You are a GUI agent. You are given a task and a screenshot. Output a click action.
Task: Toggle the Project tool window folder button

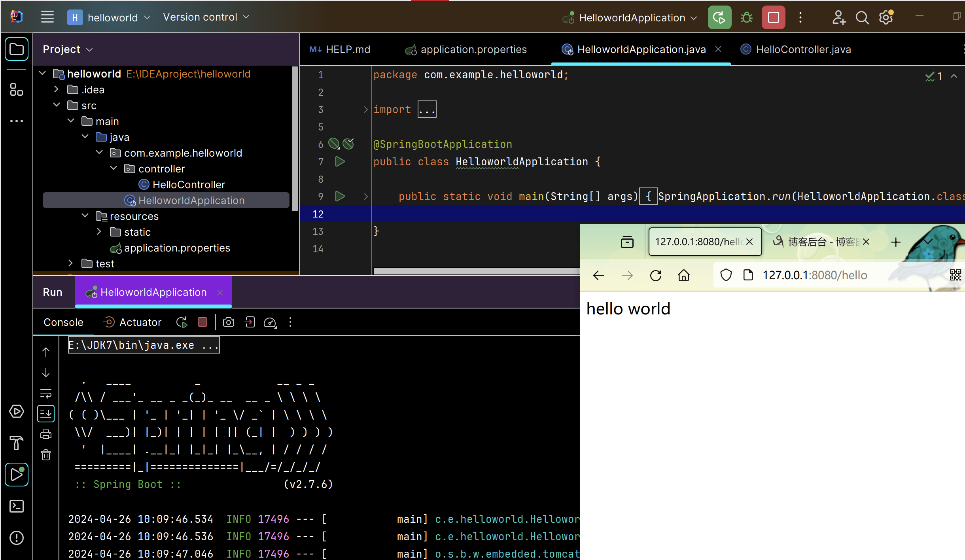coord(16,49)
